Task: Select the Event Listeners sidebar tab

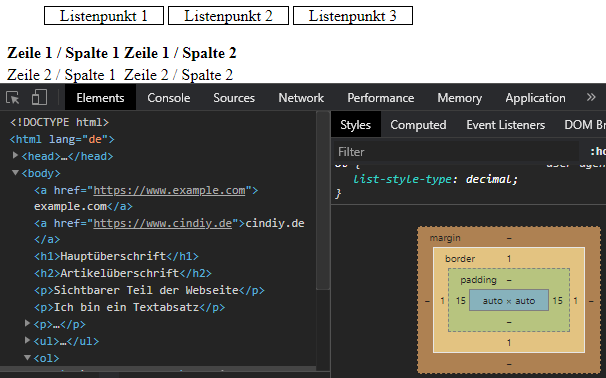Action: (506, 125)
